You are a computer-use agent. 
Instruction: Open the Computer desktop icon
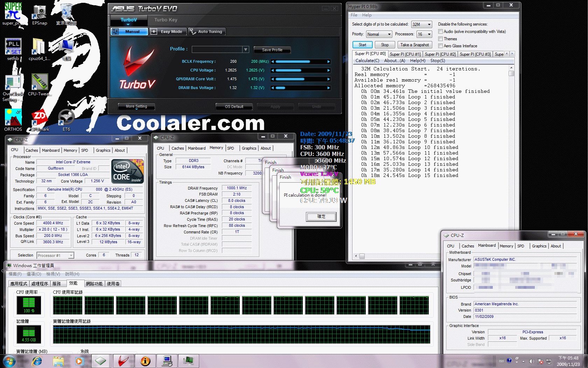pyautogui.click(x=66, y=49)
